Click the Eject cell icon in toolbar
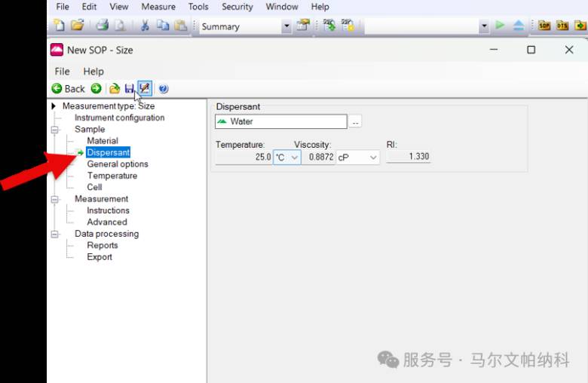588x383 pixels. [x=519, y=26]
